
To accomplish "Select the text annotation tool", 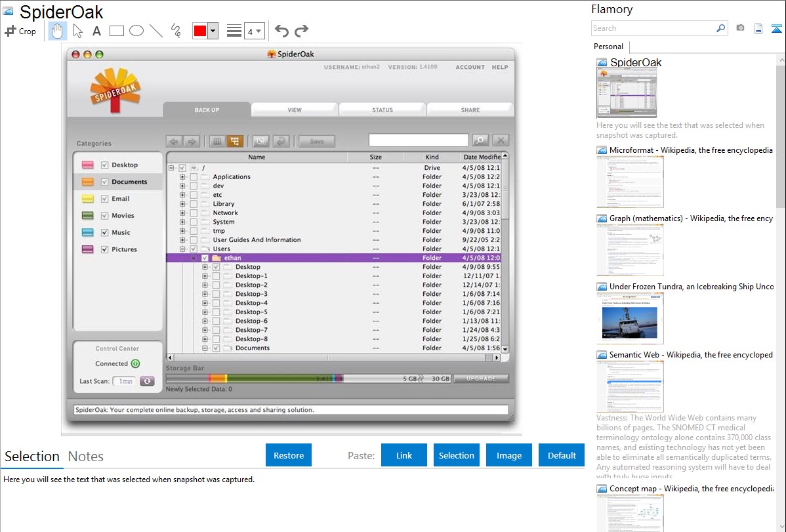I will click(x=96, y=31).
